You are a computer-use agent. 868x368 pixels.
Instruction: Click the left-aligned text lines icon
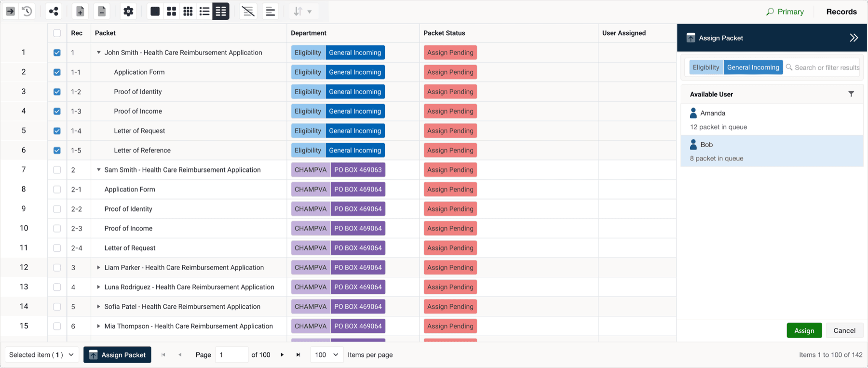point(271,11)
